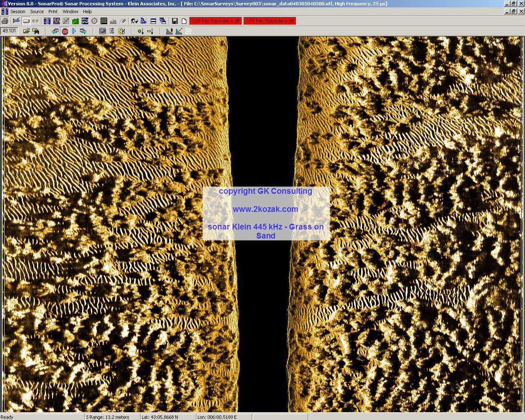Open the Source menu
The image size is (525, 420).
point(37,11)
